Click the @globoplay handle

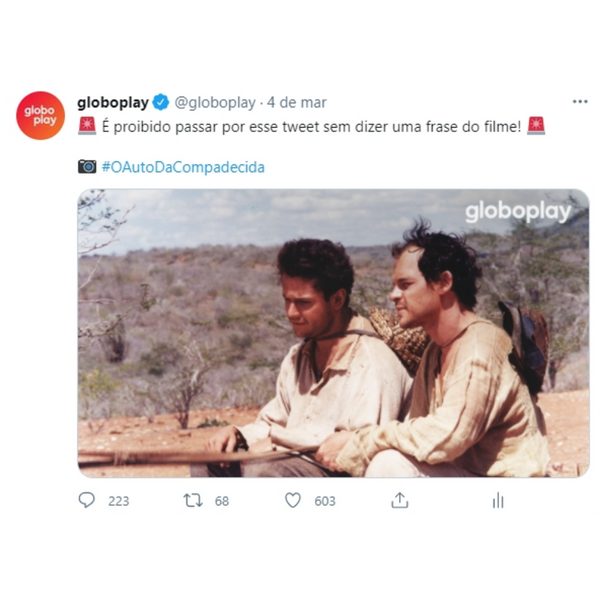215,103
